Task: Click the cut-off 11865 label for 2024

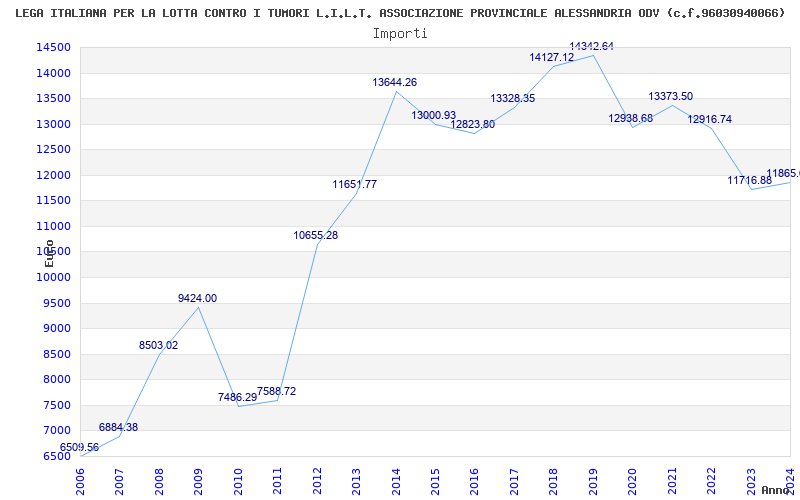Action: 783,173
